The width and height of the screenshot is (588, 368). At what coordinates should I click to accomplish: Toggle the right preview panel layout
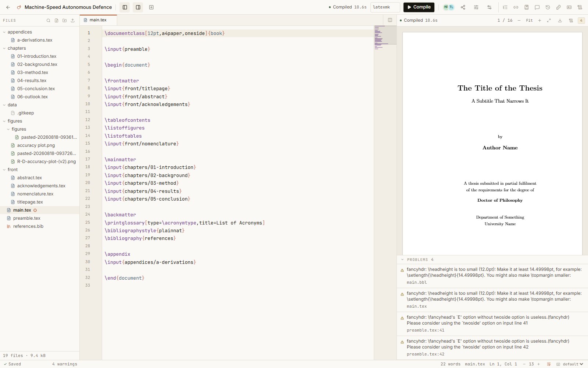[x=138, y=7]
